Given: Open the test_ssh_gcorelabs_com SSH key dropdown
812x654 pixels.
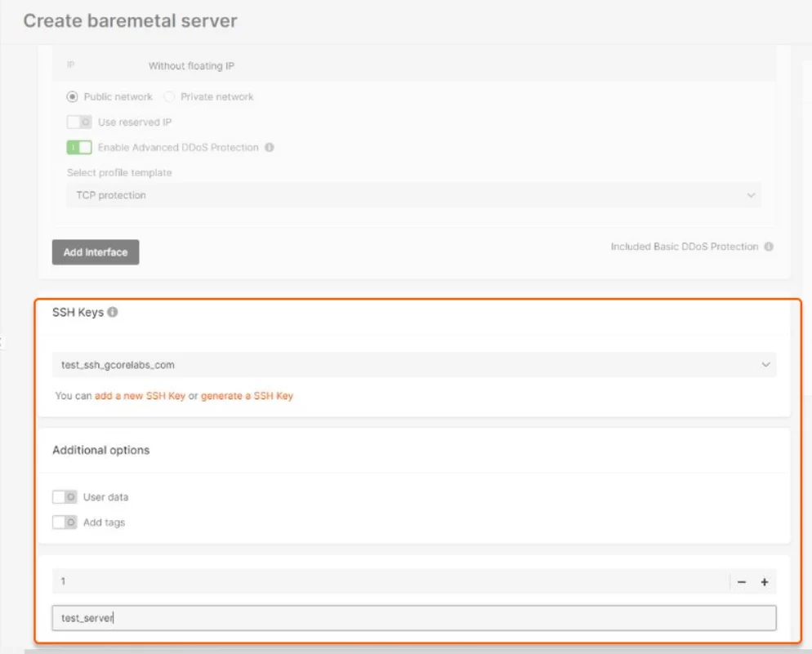Looking at the screenshot, I should (x=414, y=365).
